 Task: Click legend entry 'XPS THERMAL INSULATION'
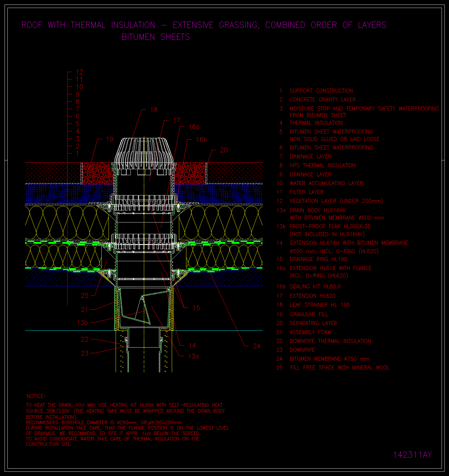(323, 166)
